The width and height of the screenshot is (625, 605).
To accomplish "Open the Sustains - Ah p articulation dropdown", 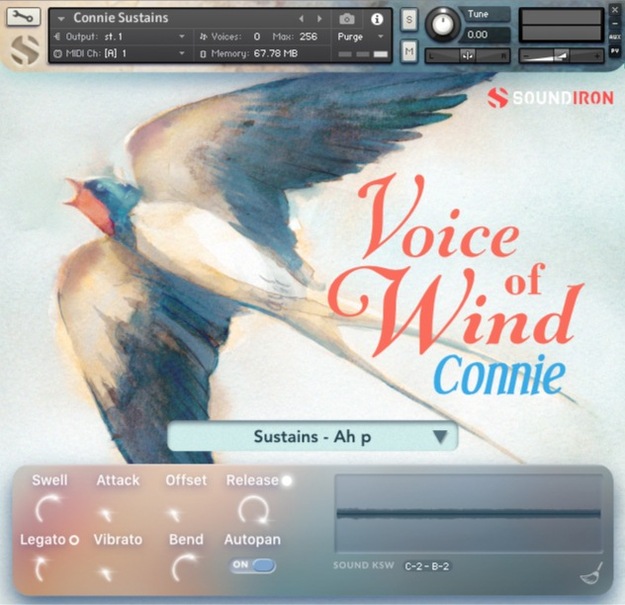I will [x=312, y=436].
